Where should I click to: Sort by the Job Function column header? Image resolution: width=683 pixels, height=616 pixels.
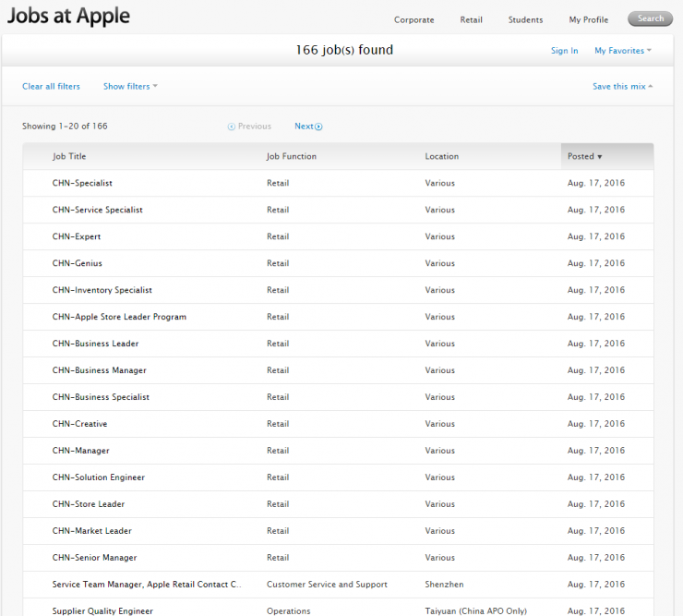coord(292,156)
